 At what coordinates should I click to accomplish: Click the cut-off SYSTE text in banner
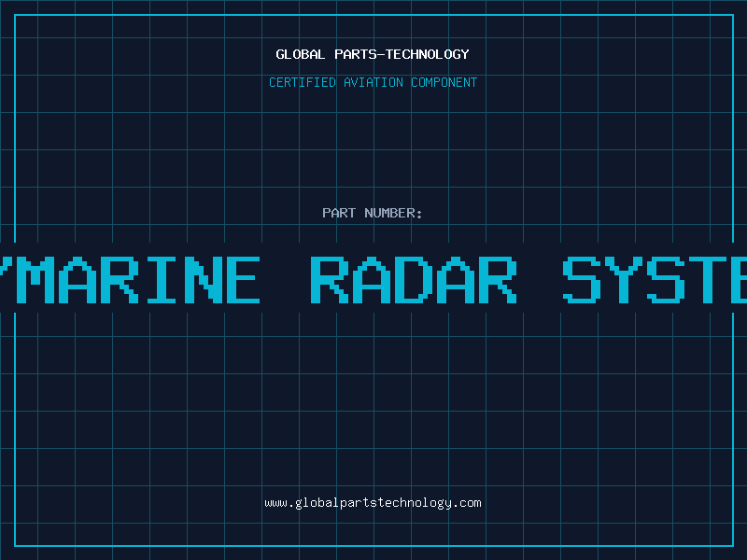click(655, 280)
